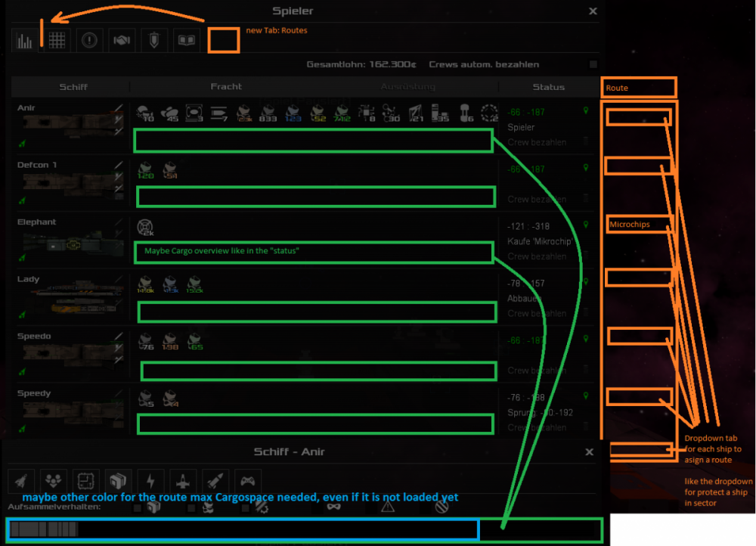Viewport: 756px width, 546px height.
Task: Select the crew icon in Schiff - Anir
Action: tap(54, 480)
